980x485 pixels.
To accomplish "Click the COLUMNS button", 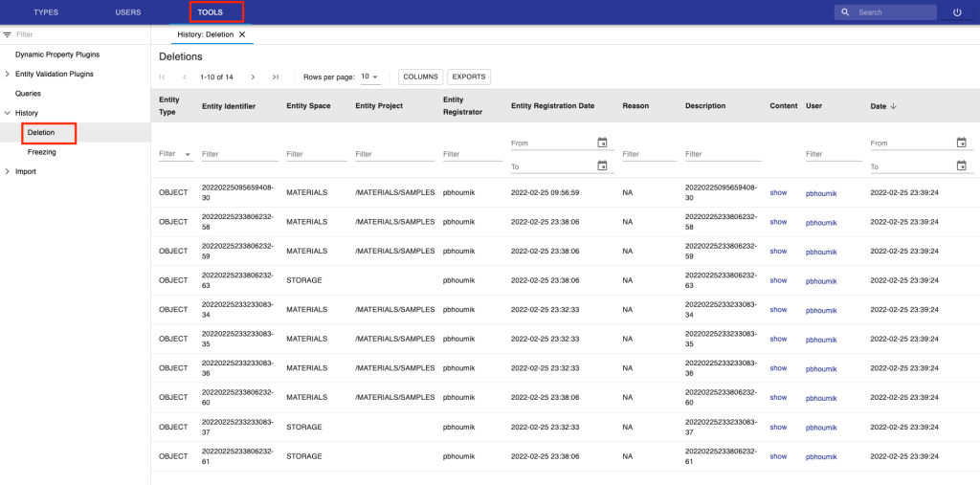I will [x=421, y=77].
